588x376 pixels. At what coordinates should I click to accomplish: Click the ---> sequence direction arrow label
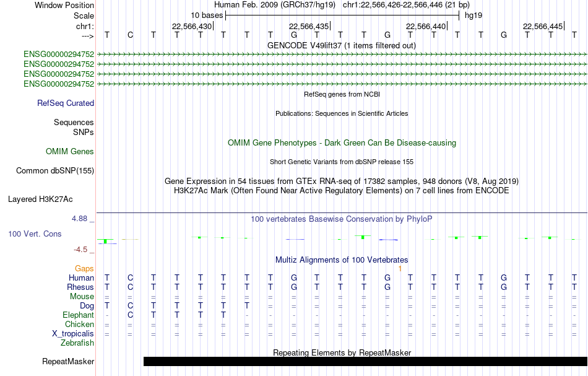tap(87, 36)
